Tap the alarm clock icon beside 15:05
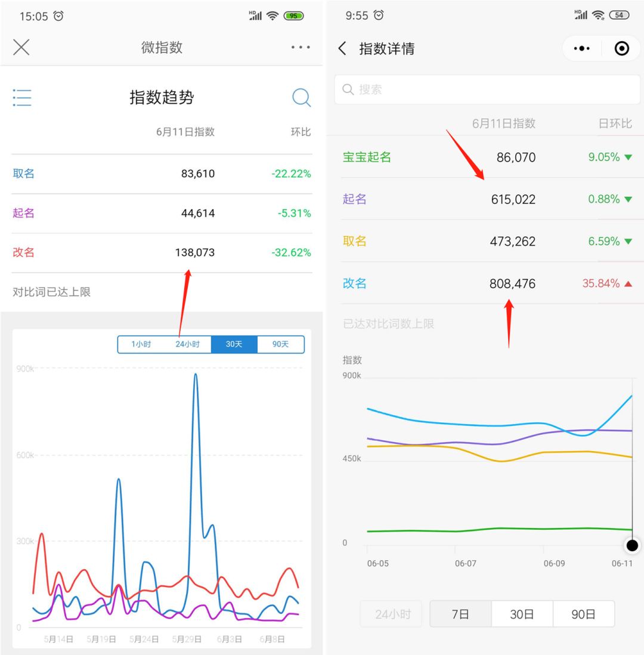644x655 pixels. point(58,16)
